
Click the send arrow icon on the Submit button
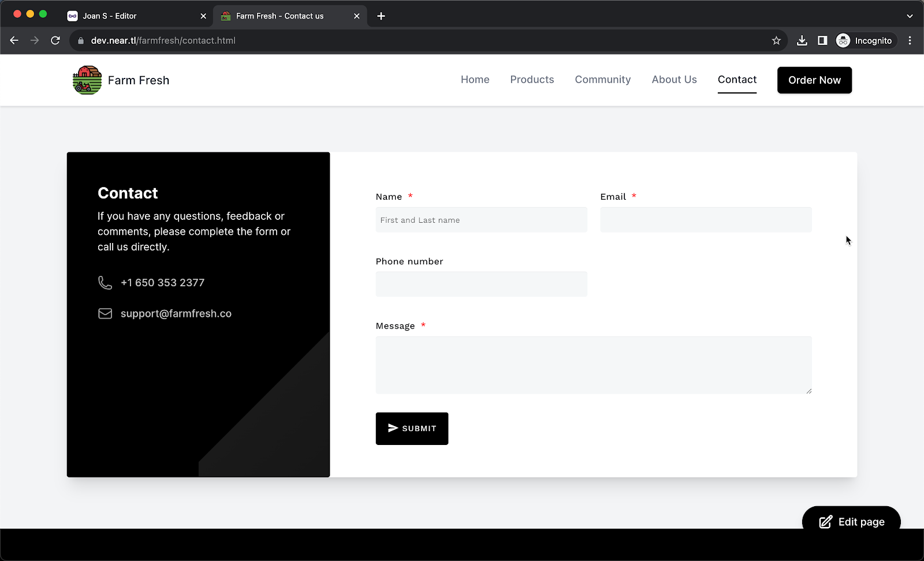click(x=393, y=428)
